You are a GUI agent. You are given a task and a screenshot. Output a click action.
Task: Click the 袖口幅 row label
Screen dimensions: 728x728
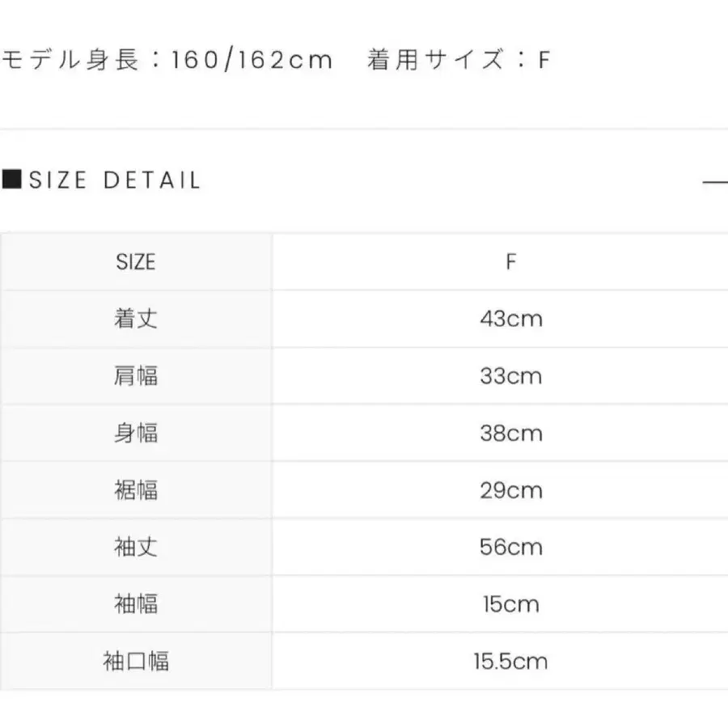tap(136, 661)
